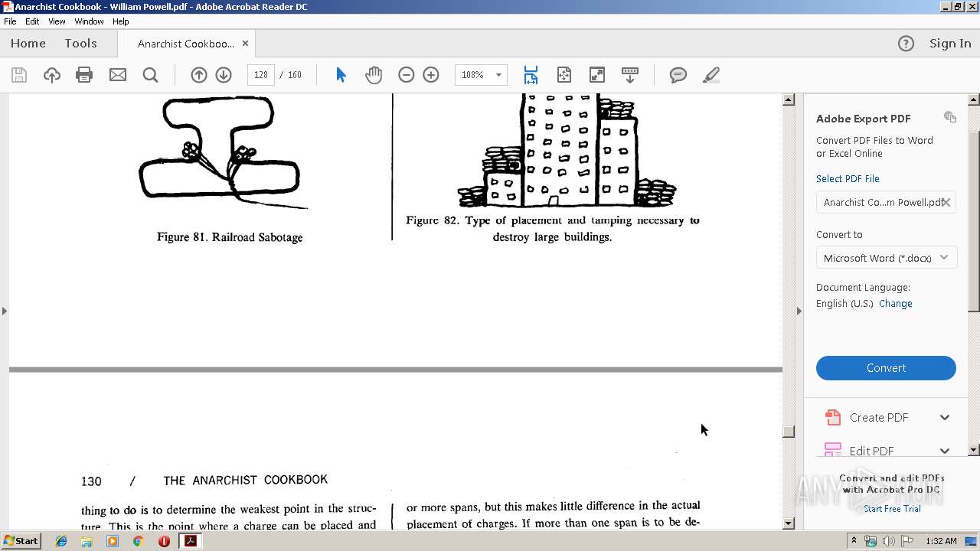Show hidden system tray icons arrow

[x=854, y=541]
